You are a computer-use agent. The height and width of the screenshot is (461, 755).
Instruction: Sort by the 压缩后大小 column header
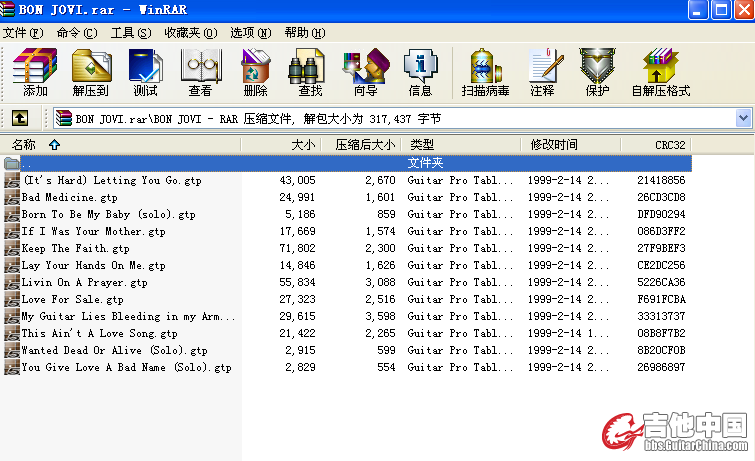pyautogui.click(x=361, y=145)
